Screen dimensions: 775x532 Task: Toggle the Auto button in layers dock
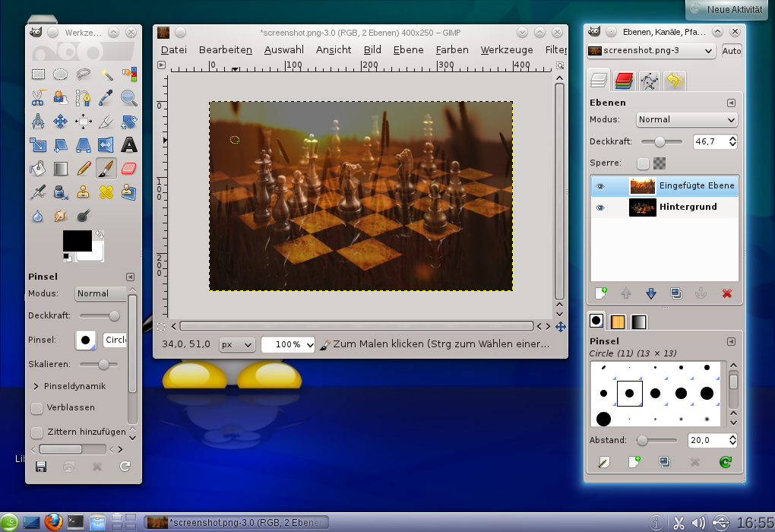732,51
